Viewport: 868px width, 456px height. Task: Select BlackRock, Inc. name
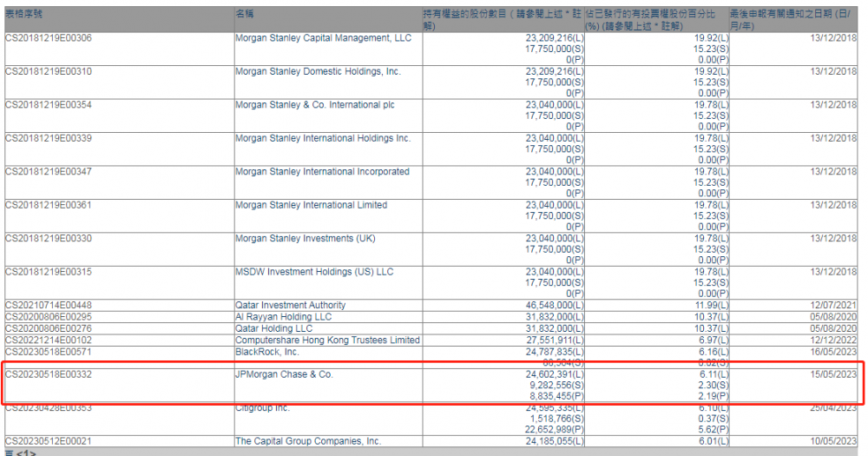pyautogui.click(x=266, y=352)
